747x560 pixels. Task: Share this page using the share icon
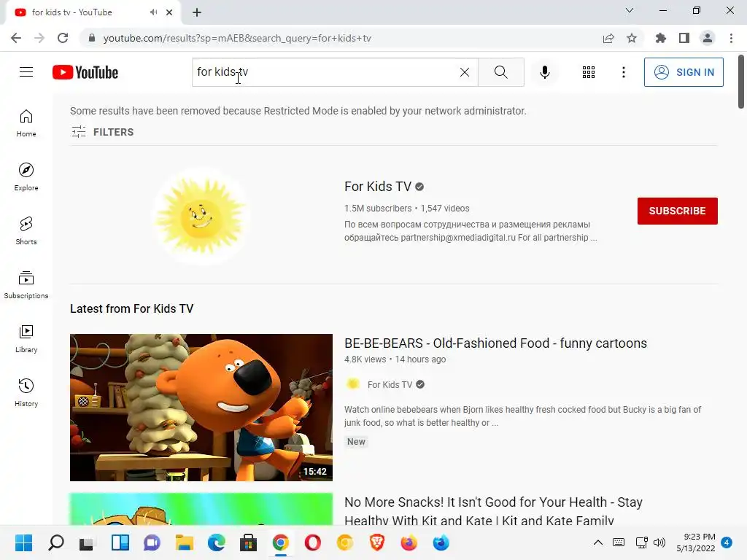(608, 38)
